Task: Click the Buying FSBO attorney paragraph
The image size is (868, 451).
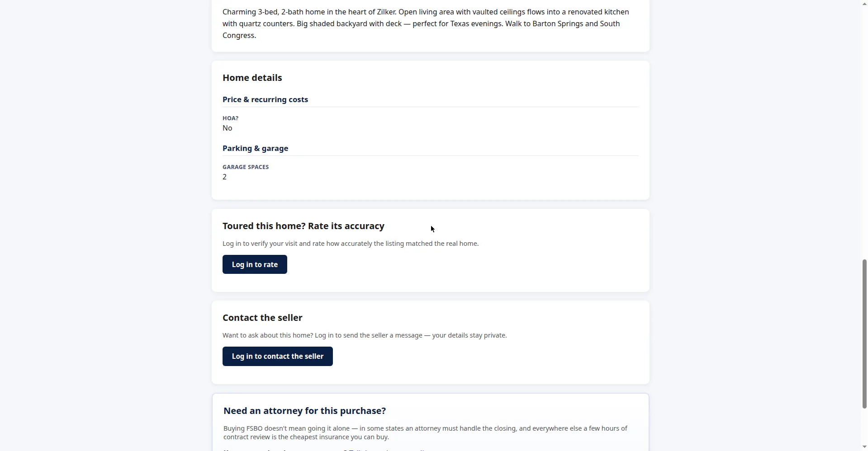Action: pos(425,432)
